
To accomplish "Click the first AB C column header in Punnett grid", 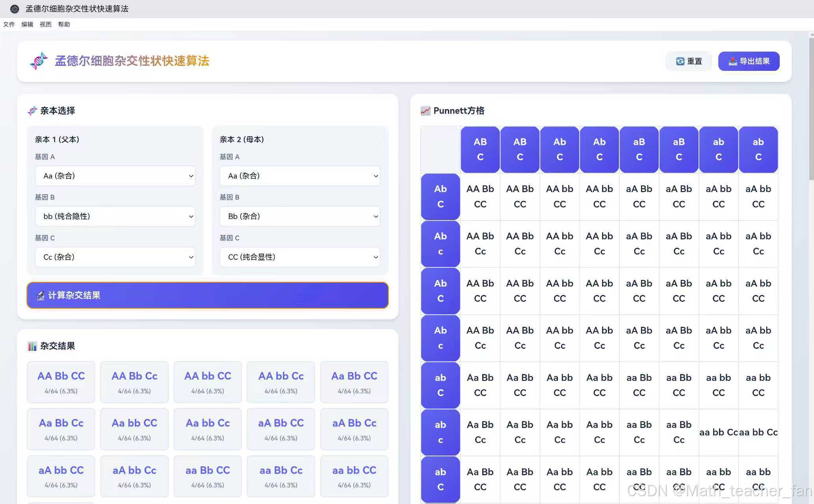I will pos(480,150).
